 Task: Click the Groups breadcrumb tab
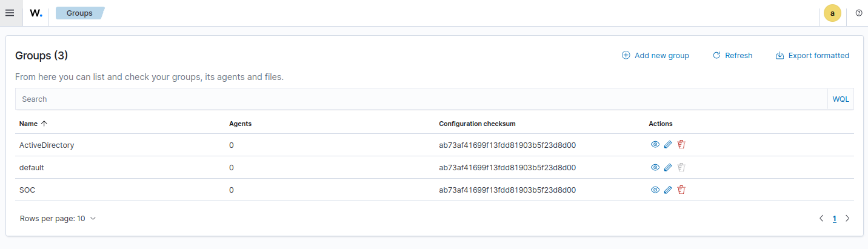[x=79, y=13]
